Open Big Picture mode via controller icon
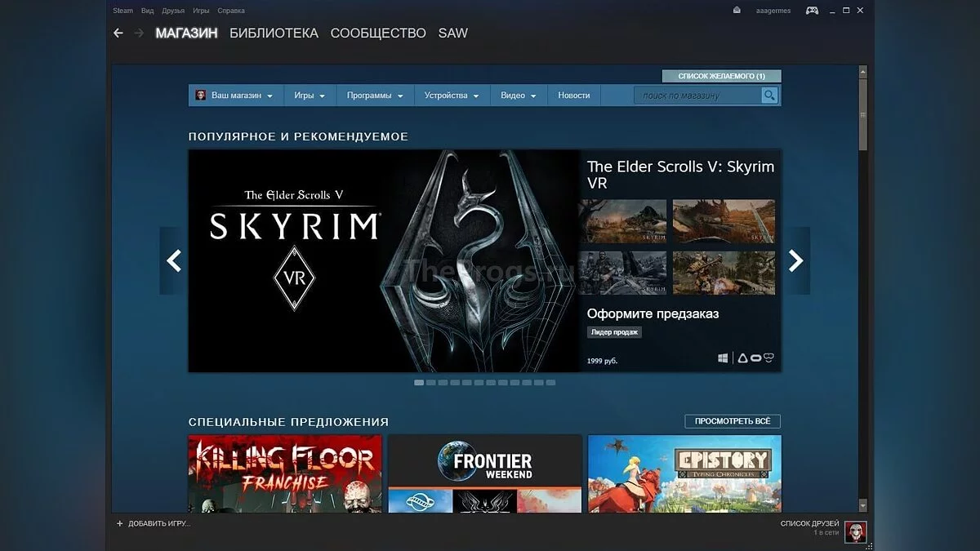 point(812,11)
